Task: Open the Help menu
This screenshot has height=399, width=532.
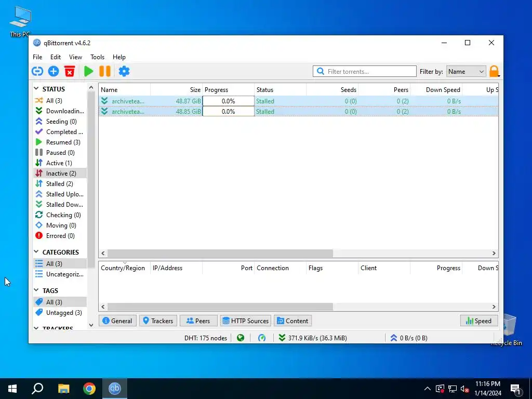Action: tap(119, 57)
